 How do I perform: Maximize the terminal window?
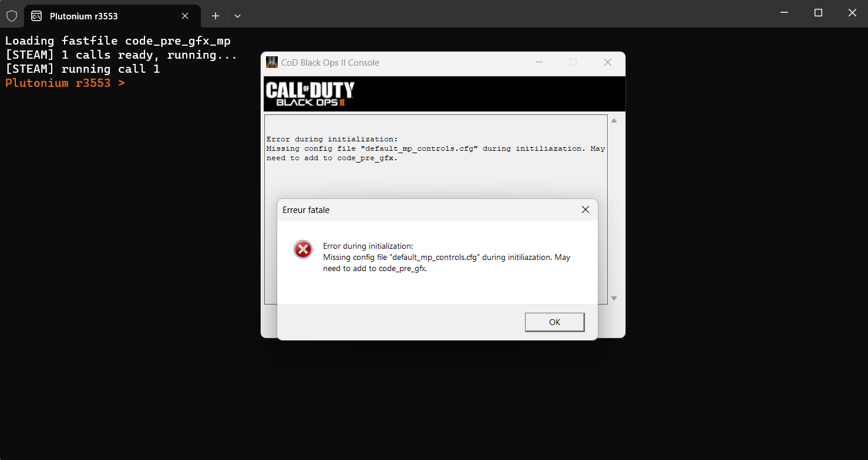coord(818,13)
